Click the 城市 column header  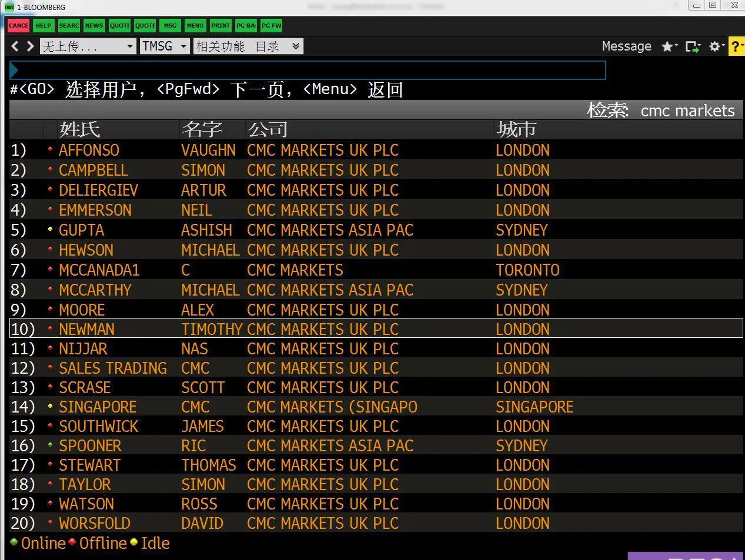(516, 129)
